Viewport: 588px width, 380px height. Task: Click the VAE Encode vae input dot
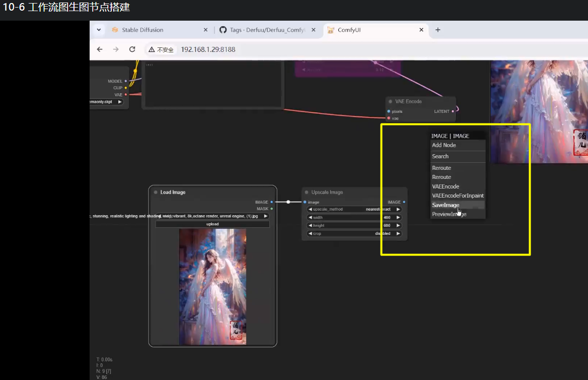click(x=389, y=118)
